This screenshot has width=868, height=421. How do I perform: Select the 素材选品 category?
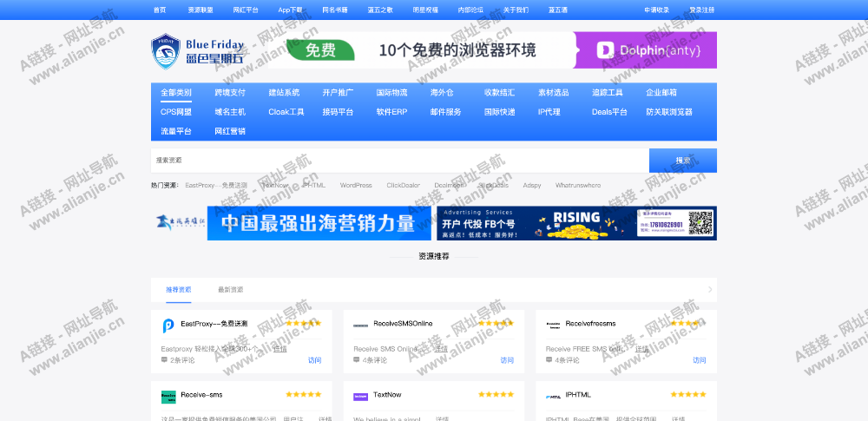pos(554,93)
